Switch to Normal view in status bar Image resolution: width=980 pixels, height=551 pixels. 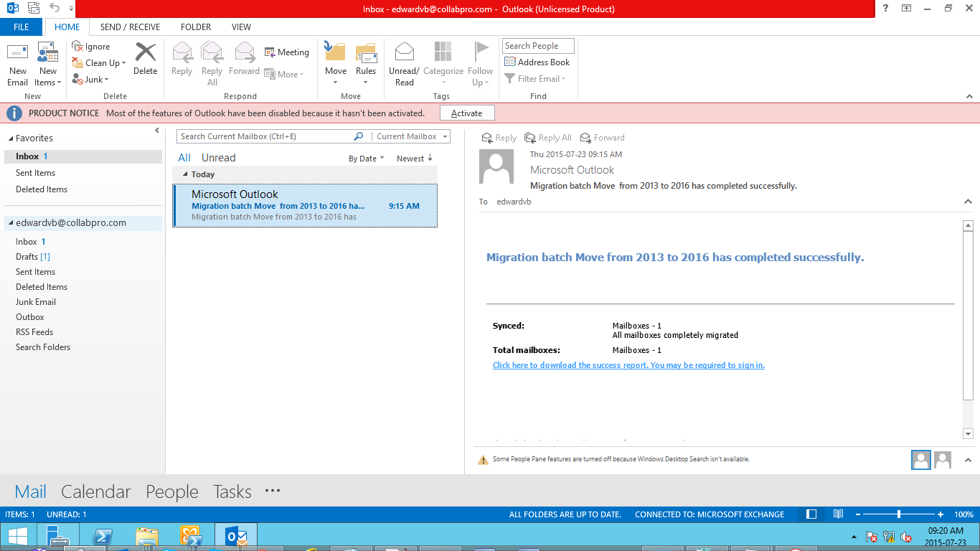pyautogui.click(x=811, y=514)
